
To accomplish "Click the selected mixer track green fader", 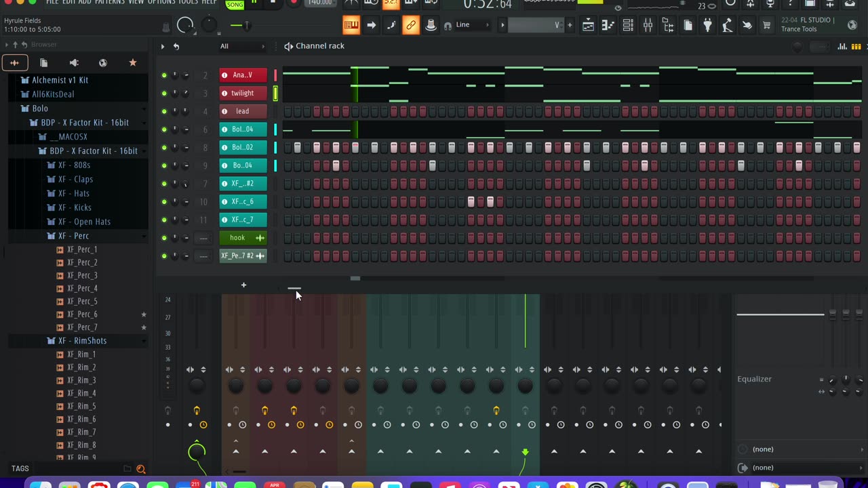I will [x=525, y=322].
